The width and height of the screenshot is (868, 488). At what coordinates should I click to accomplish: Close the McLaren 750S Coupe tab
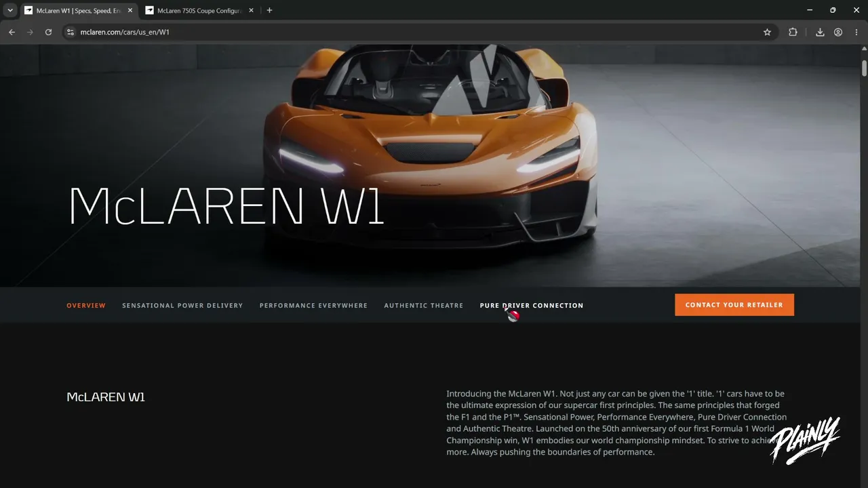pos(252,11)
